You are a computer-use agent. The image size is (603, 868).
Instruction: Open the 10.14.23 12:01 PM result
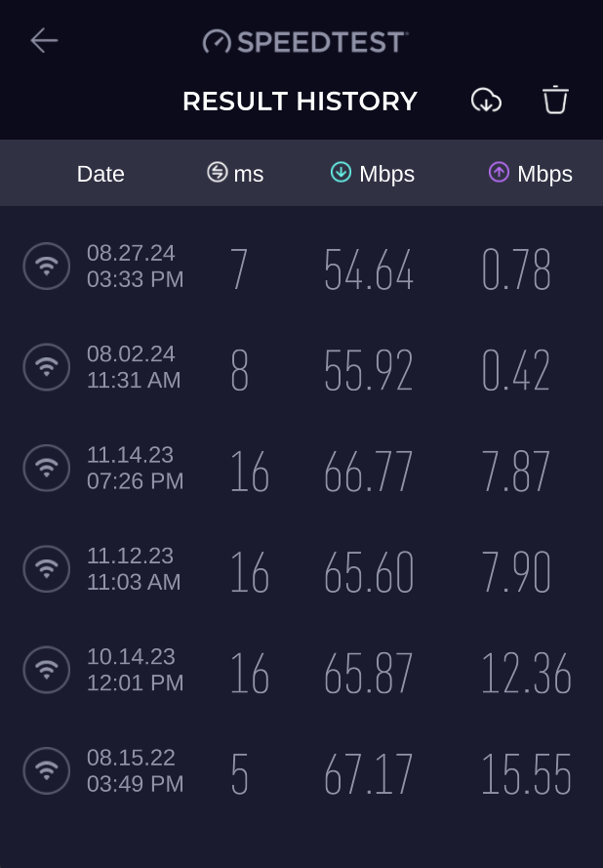point(135,670)
